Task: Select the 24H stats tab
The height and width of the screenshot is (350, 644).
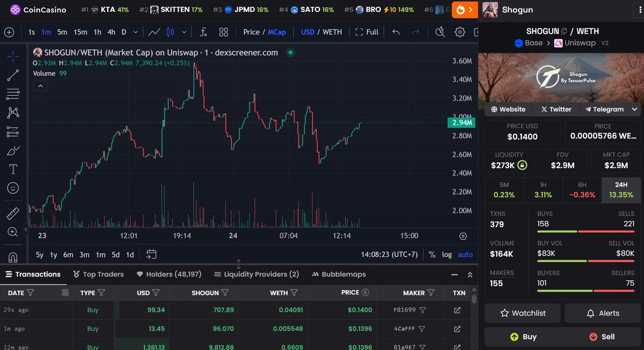Action: pos(621,190)
